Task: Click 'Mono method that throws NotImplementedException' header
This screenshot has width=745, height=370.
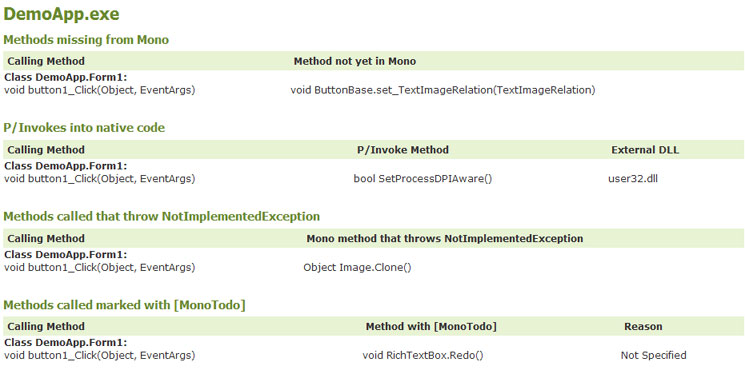Action: tap(445, 238)
